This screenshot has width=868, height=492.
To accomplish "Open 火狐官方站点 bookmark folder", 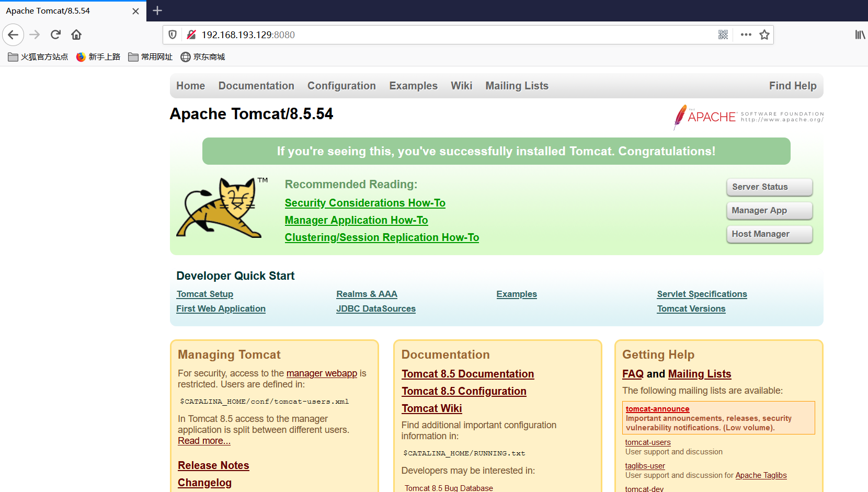I will tap(38, 57).
